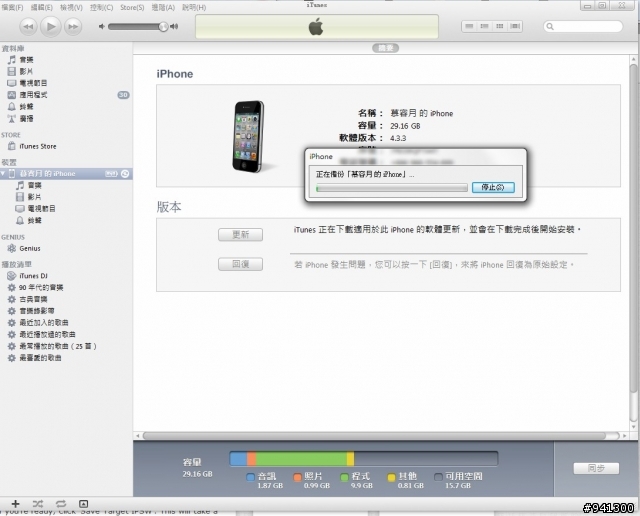Click the green 程式 color legend
The image size is (640, 516).
coord(344,477)
